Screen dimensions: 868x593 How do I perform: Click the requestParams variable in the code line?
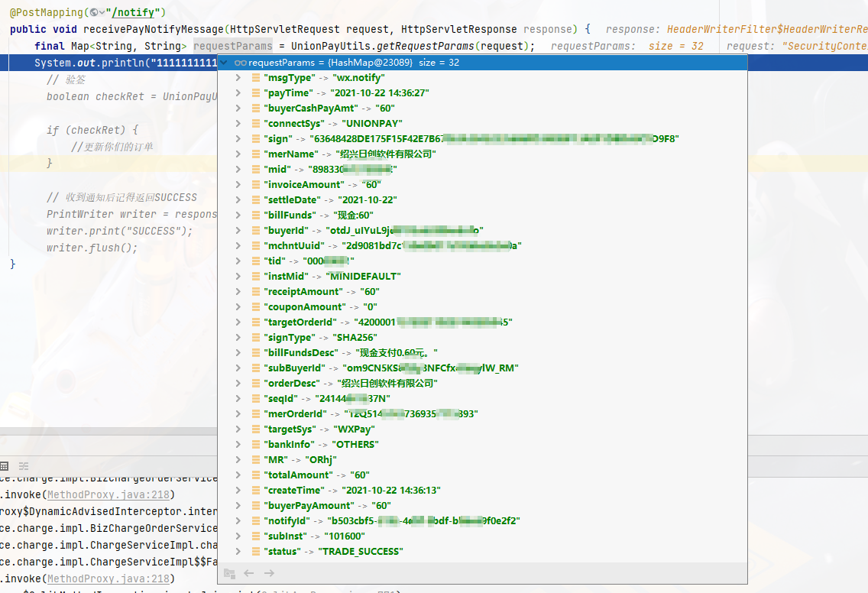pos(233,46)
